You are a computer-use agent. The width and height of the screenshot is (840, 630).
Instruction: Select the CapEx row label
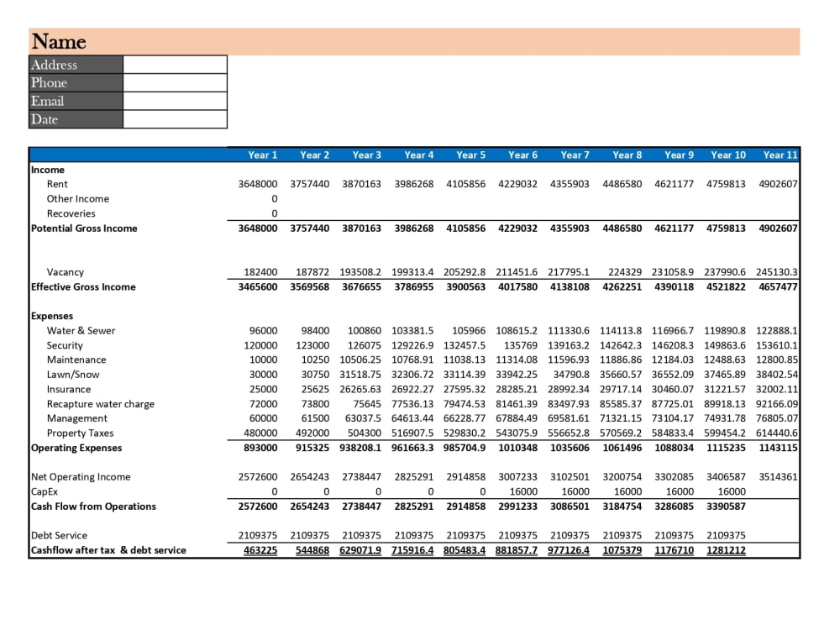coord(44,491)
